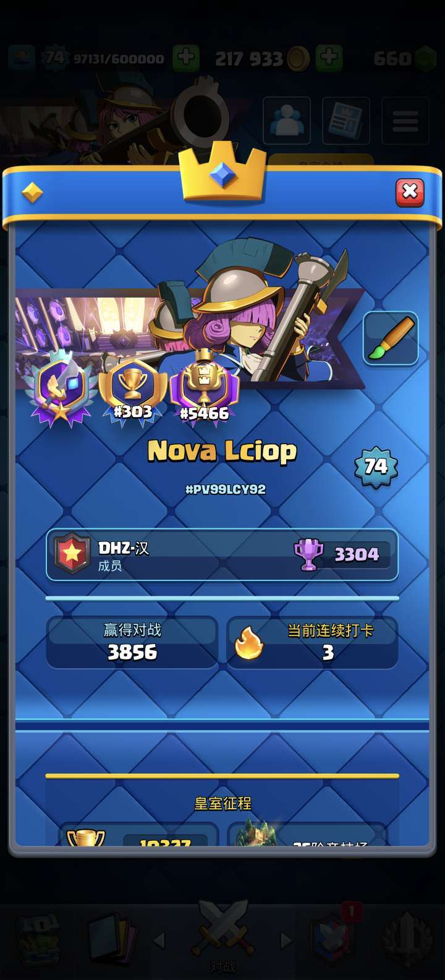Tap the level 74 star badge
The width and height of the screenshot is (445, 980).
pos(376,466)
